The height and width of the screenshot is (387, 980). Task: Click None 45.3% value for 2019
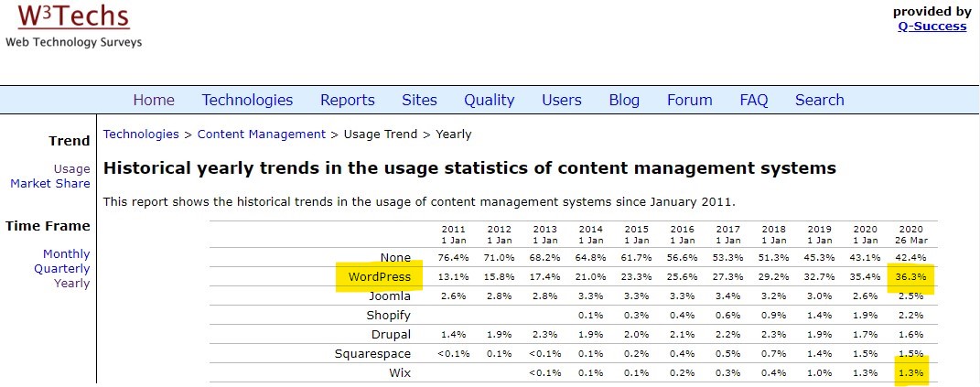pyautogui.click(x=819, y=258)
